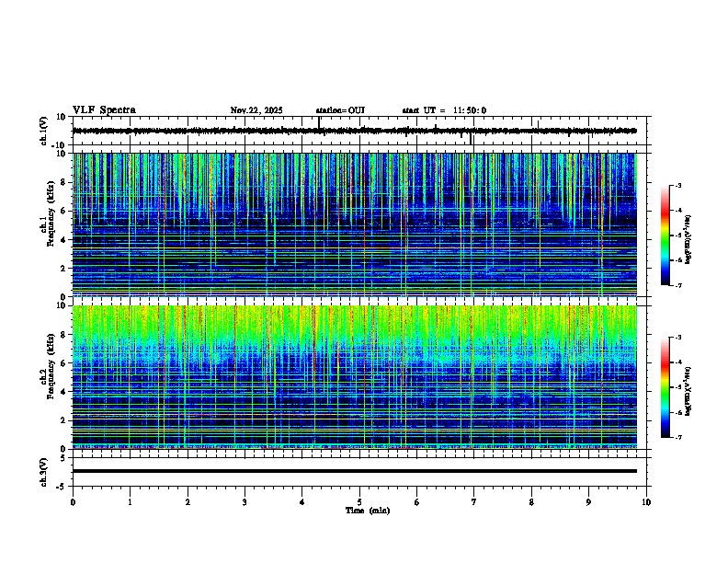Image resolution: width=728 pixels, height=563 pixels.
Task: Click time axis tick label "4"
Action: pos(302,502)
